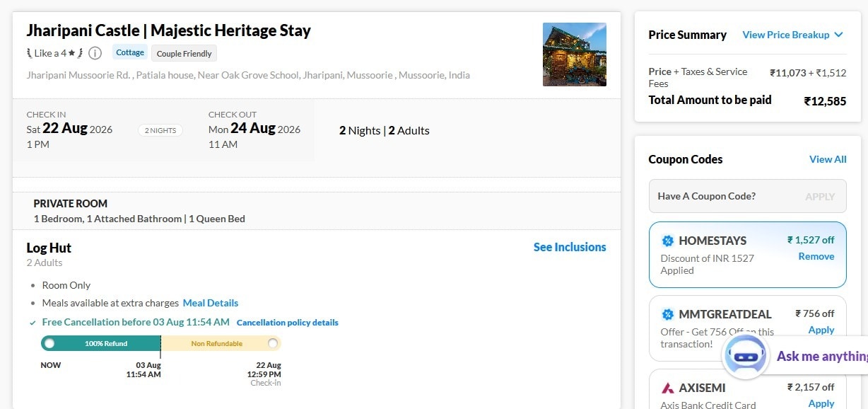Click the star icon in the Like a 4 rating
The image size is (868, 409).
pyautogui.click(x=71, y=53)
